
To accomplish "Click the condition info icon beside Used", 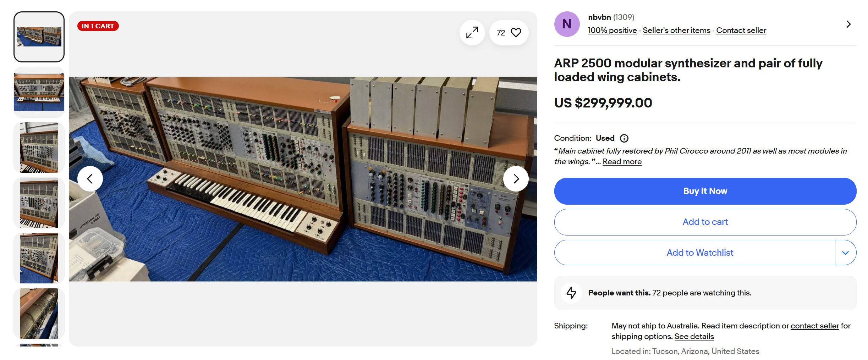I will (x=624, y=138).
